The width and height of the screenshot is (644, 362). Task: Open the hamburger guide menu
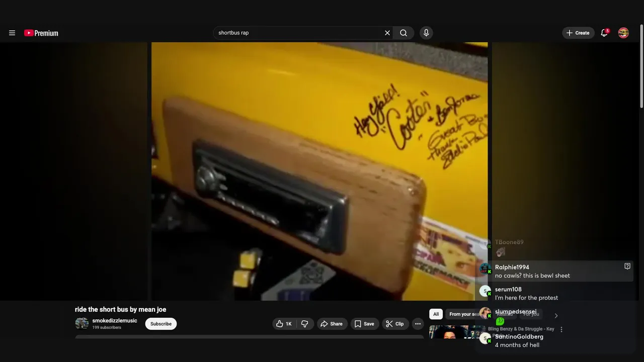[x=12, y=33]
